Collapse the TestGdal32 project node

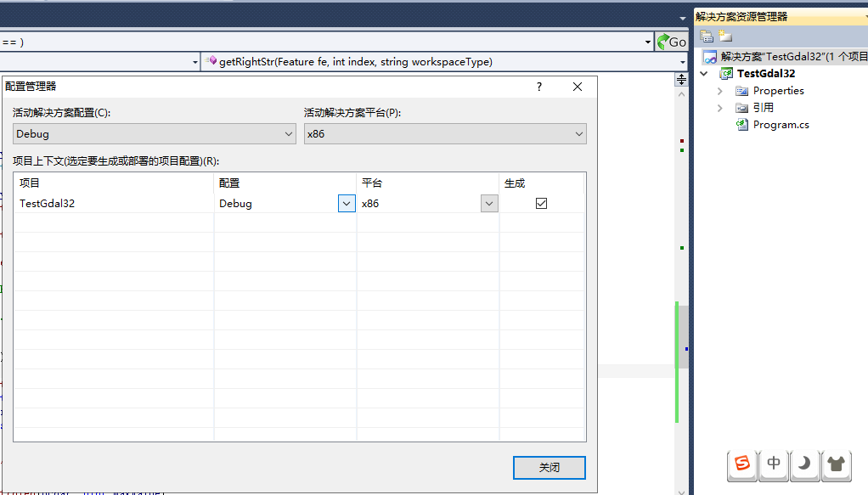(704, 74)
